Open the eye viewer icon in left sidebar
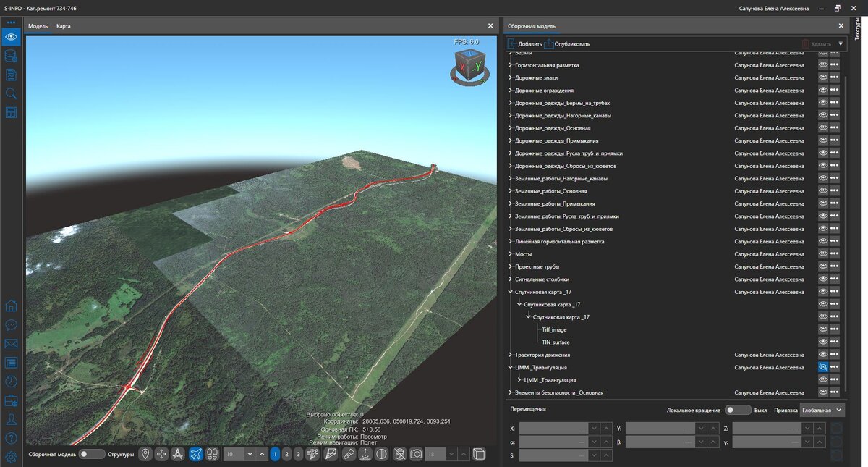The width and height of the screenshot is (868, 467). pos(11,37)
